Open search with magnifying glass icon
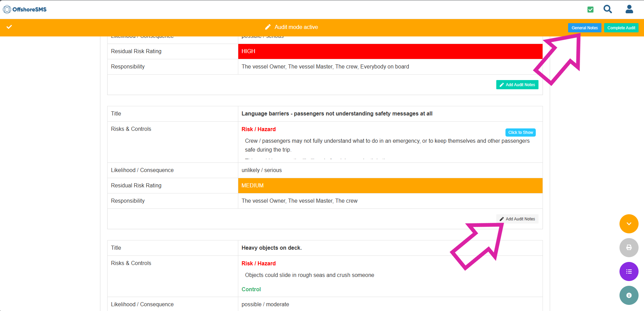Image resolution: width=644 pixels, height=311 pixels. click(608, 9)
